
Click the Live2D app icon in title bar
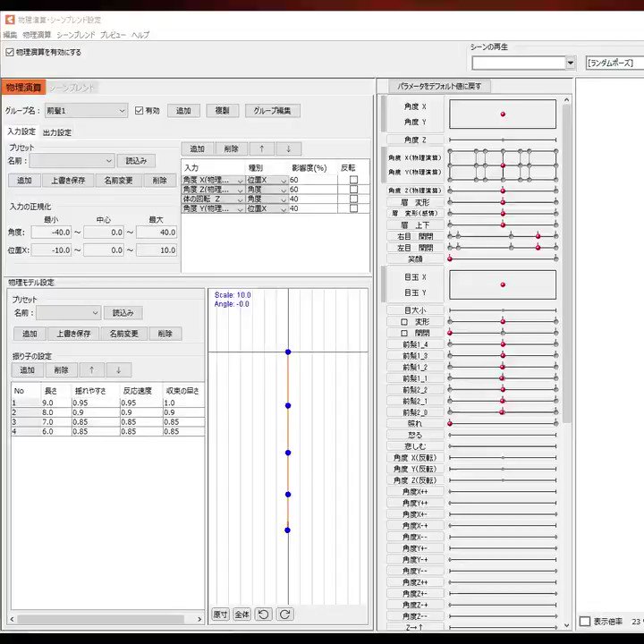[10, 20]
